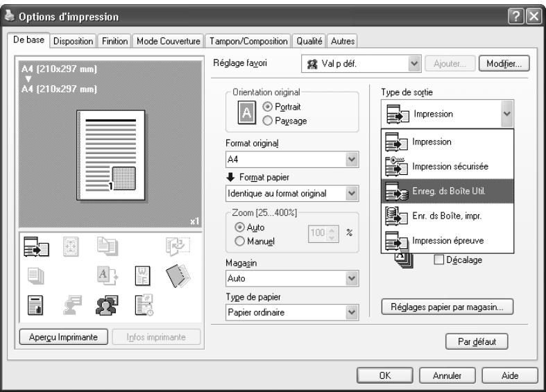Switch to the Qualité tab
546x392 pixels.
(x=309, y=41)
